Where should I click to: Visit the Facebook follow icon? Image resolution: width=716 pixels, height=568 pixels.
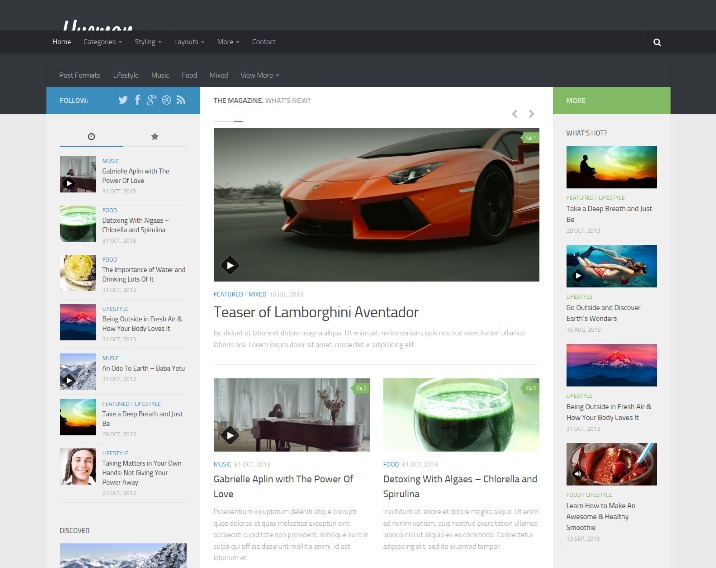[x=137, y=100]
